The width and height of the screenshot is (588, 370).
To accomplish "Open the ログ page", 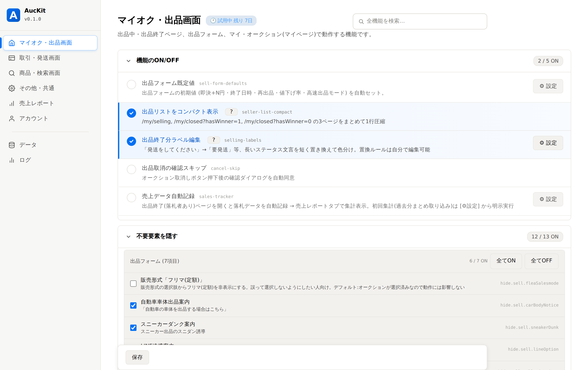I will [50, 160].
